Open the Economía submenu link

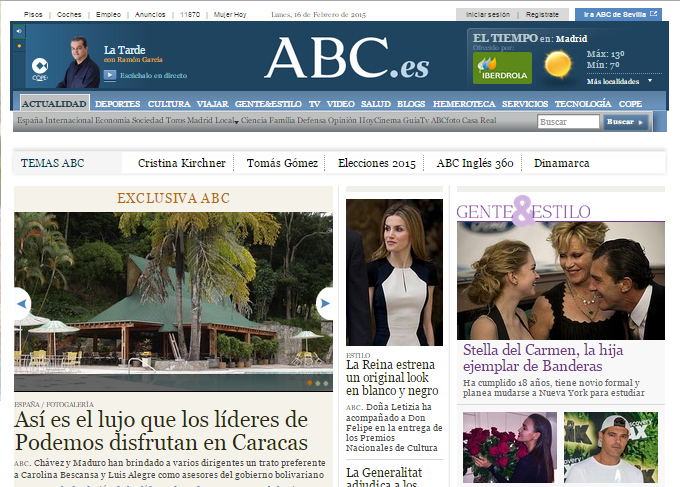[112, 120]
